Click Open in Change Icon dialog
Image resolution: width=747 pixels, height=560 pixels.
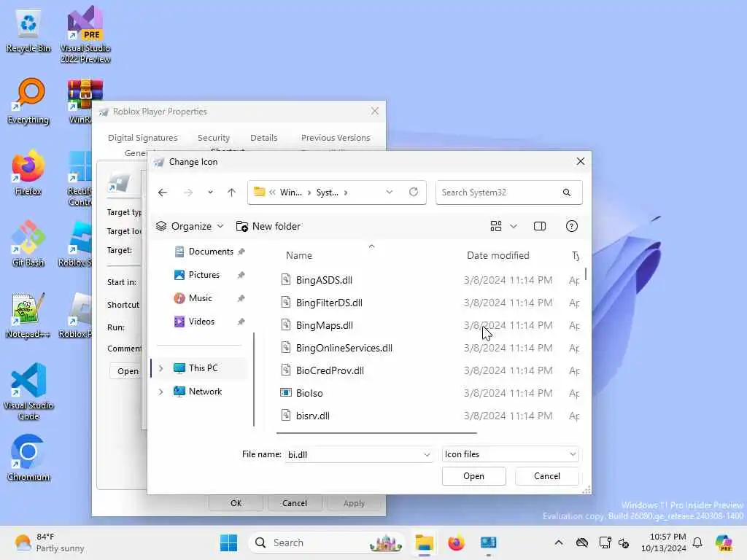(x=473, y=476)
